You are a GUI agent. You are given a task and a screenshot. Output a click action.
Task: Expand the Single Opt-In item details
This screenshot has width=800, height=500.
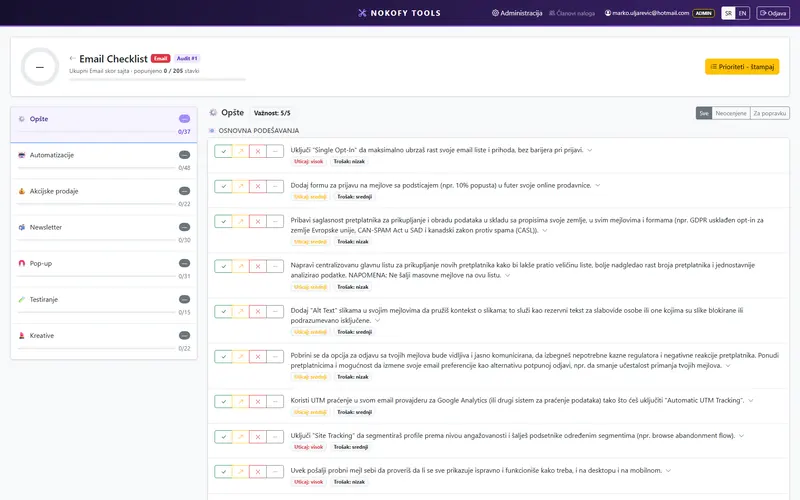click(x=590, y=151)
